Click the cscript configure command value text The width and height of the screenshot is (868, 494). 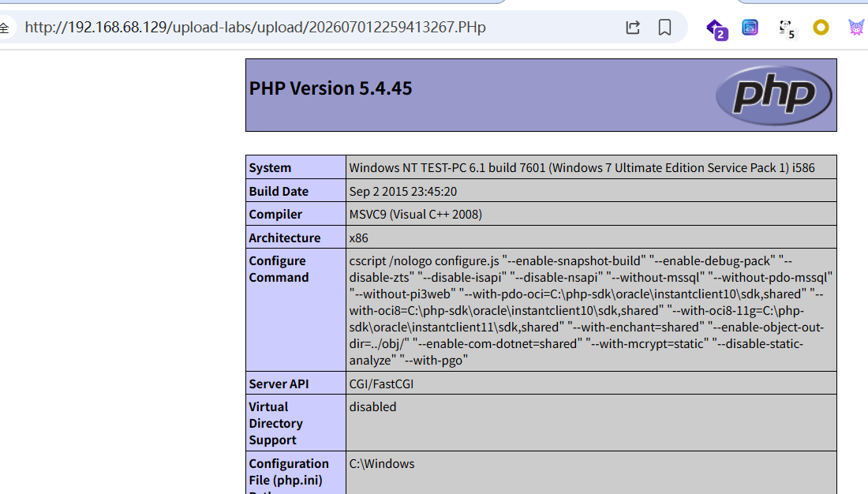click(x=591, y=310)
